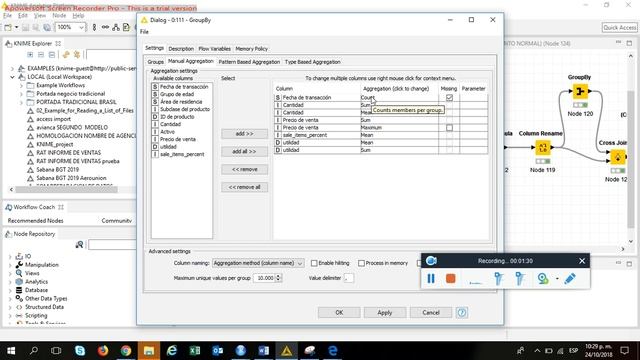Click the add all >> button
Image resolution: width=640 pixels, height=360 pixels.
click(244, 151)
